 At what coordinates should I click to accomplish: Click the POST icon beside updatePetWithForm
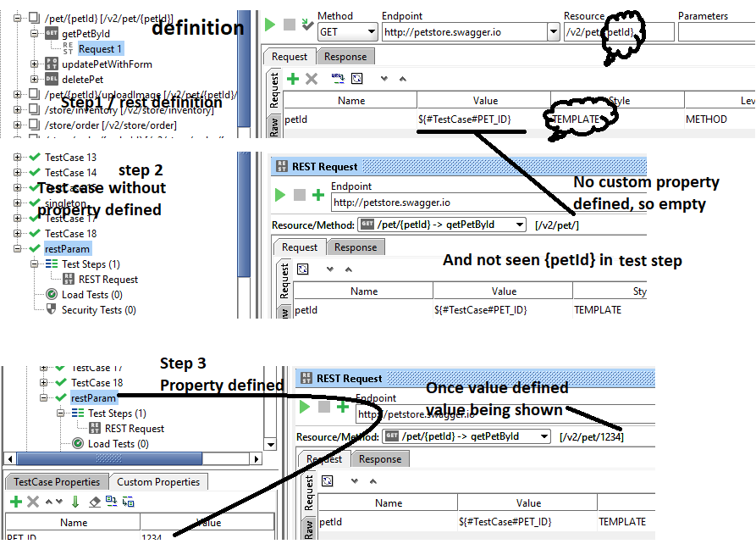click(52, 64)
